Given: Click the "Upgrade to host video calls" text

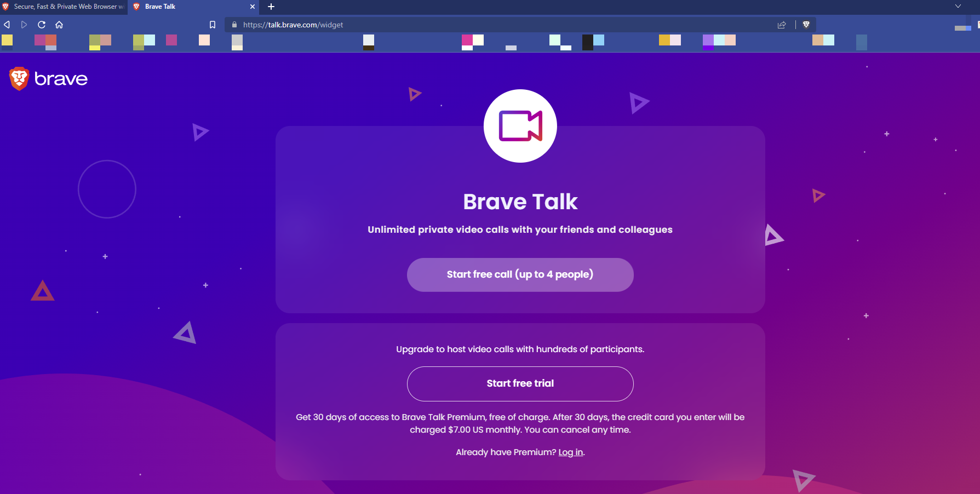Looking at the screenshot, I should (520, 349).
